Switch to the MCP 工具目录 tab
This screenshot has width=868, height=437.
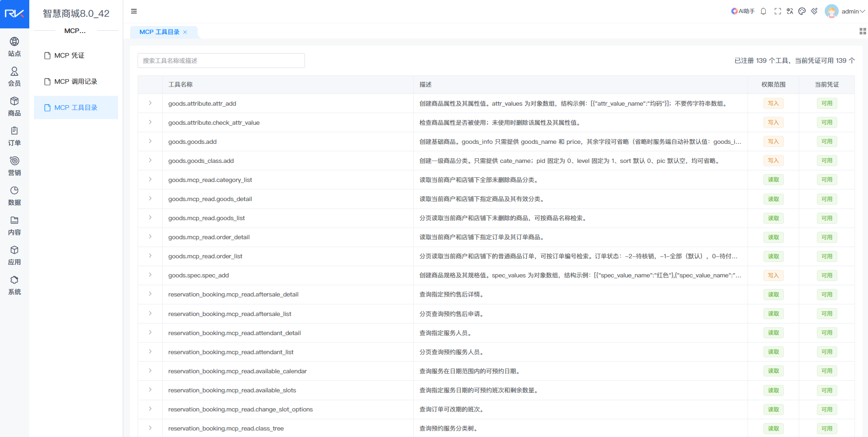pos(159,32)
